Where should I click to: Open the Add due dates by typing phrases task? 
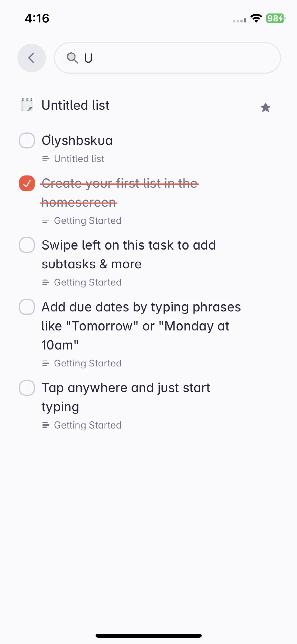coord(141,326)
